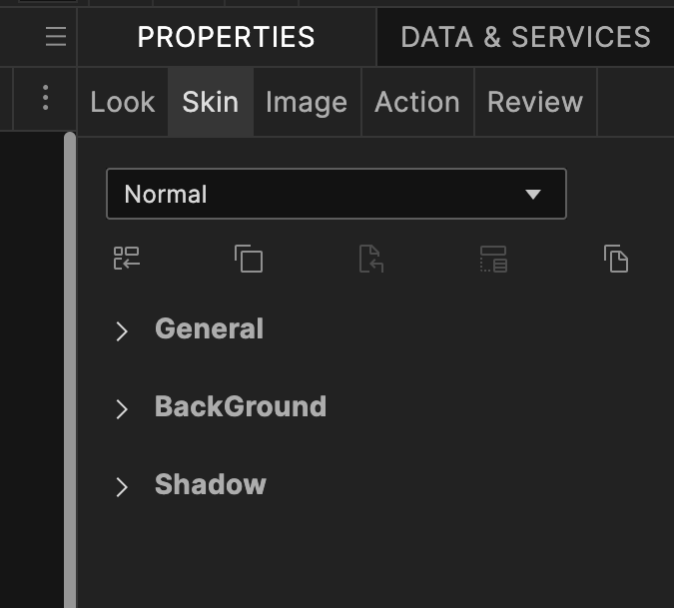Open the DATA & SERVICES tab

pyautogui.click(x=525, y=37)
